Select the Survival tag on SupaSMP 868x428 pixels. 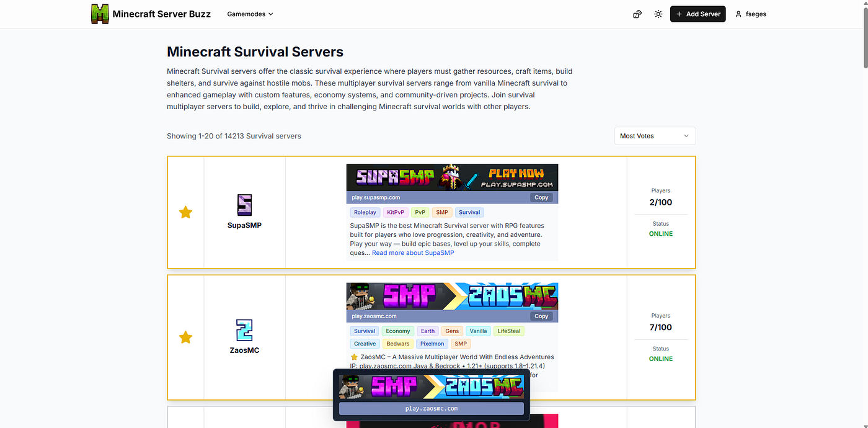(x=469, y=212)
